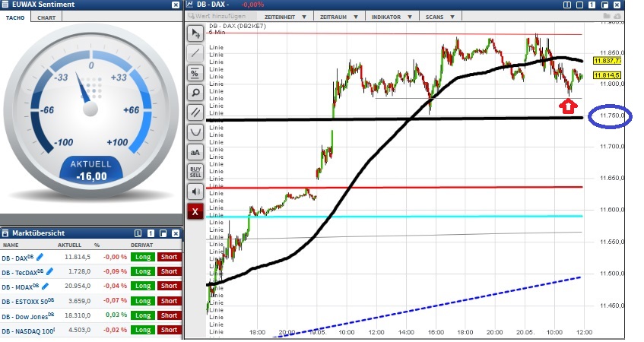Close the EUWAX Sentiment panel
This screenshot has height=342, width=644.
[176, 5]
